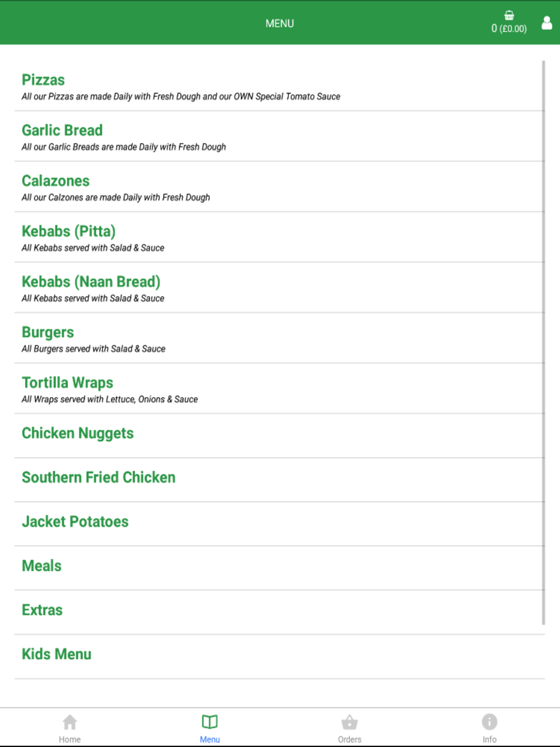Open the Orders basket icon
This screenshot has width=560, height=747.
click(349, 722)
